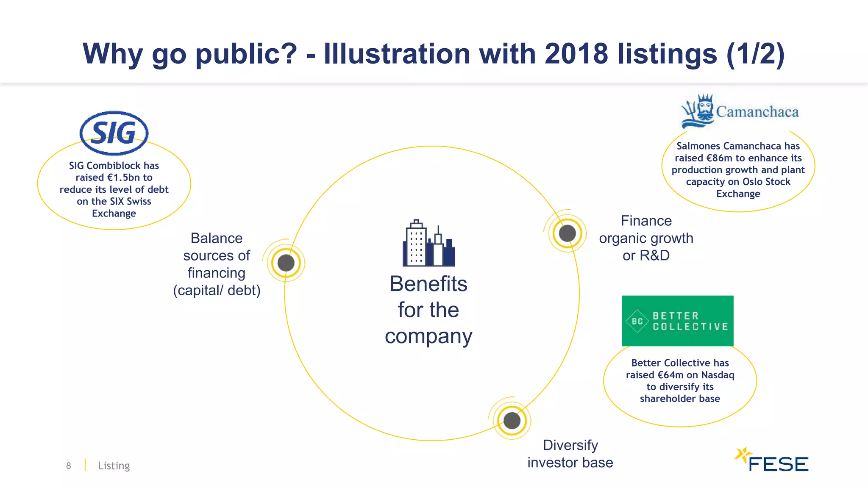Click the SIG logo
This screenshot has width=868, height=488.
[x=114, y=133]
